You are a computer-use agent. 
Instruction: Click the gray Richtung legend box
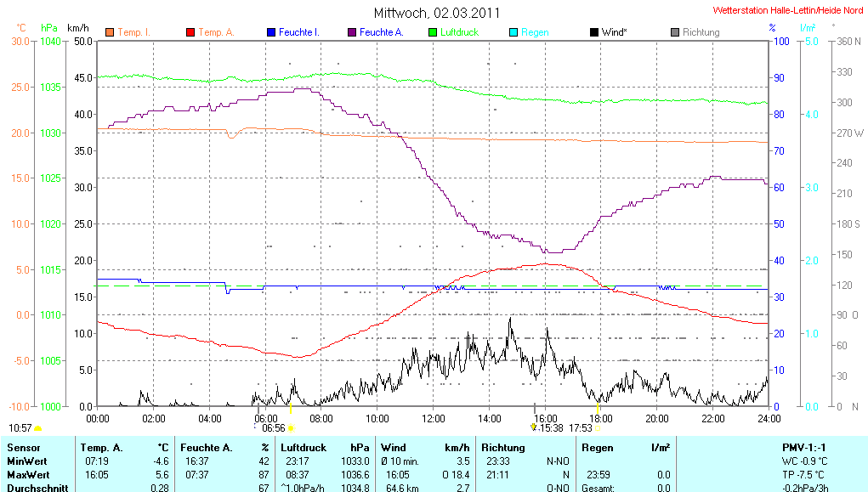674,32
